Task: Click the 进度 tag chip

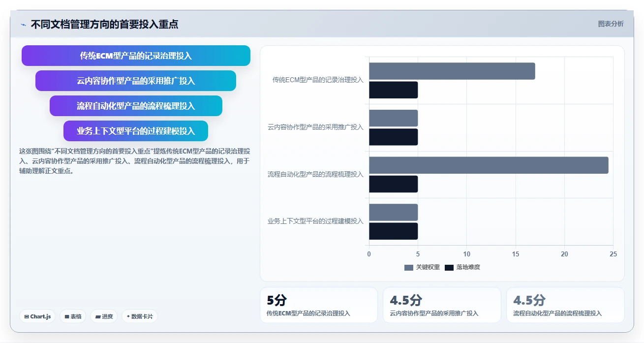Action: 104,316
